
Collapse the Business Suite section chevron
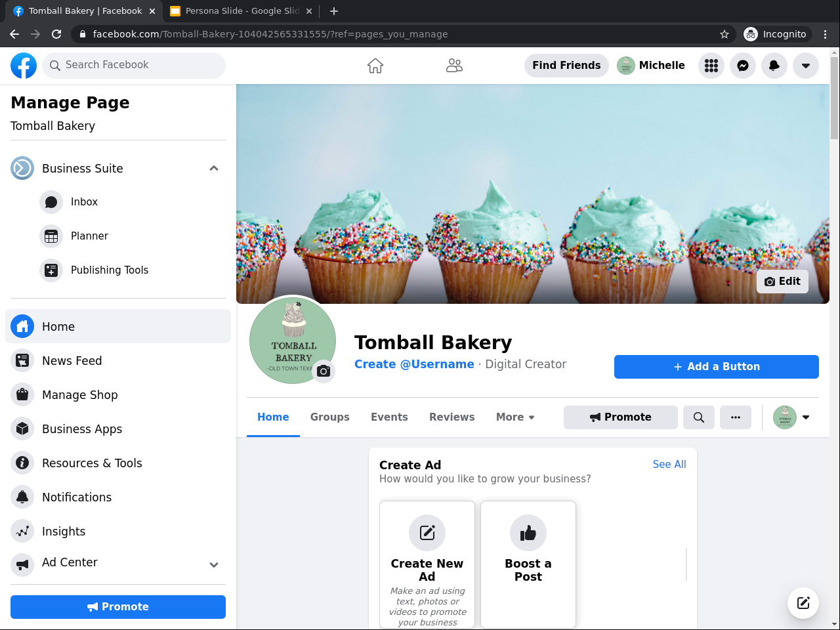pos(214,169)
